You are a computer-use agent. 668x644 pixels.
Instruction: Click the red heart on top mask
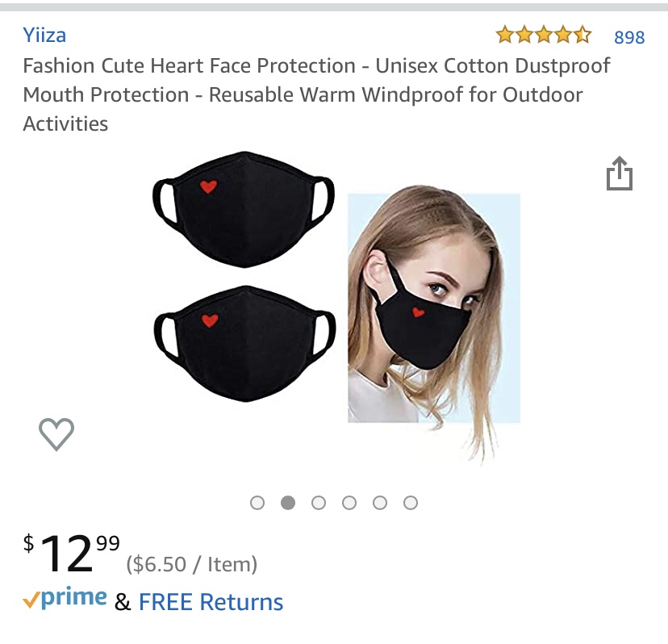208,186
